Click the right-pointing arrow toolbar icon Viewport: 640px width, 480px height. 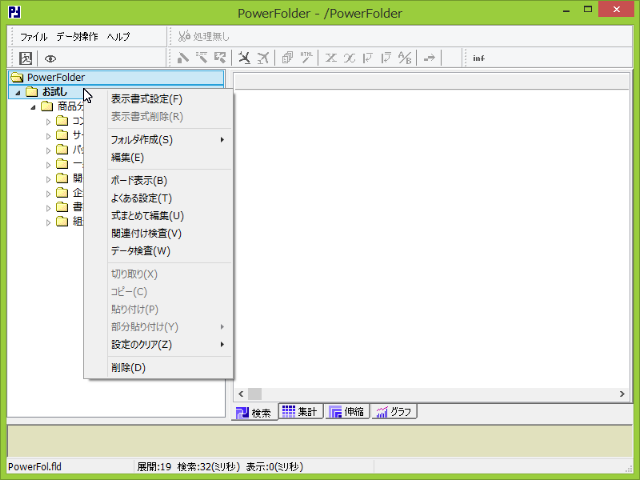click(429, 58)
